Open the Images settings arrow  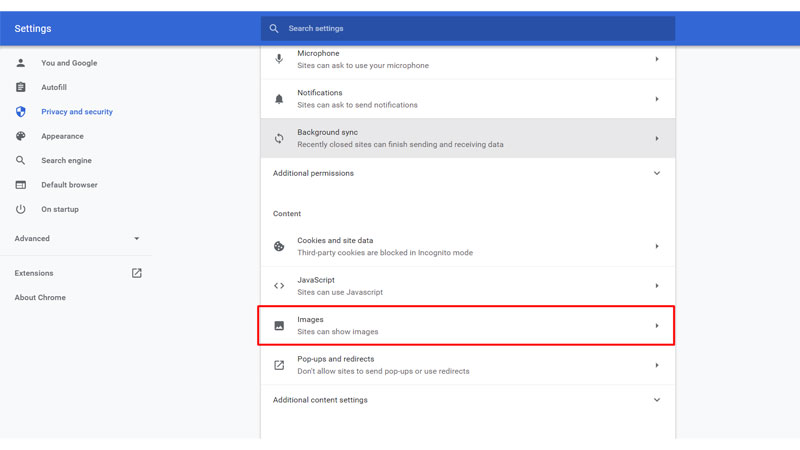click(x=657, y=326)
